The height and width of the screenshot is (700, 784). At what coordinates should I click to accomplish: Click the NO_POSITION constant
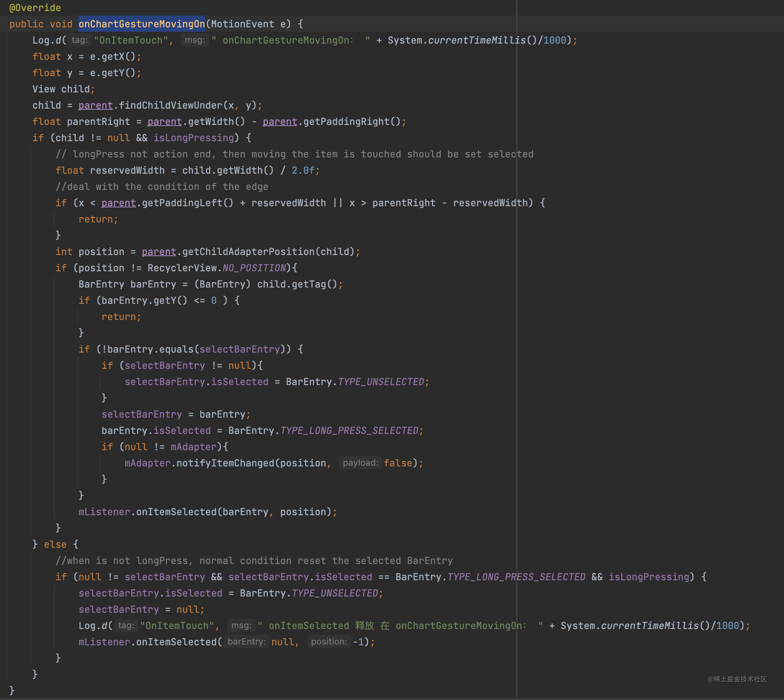(x=254, y=268)
